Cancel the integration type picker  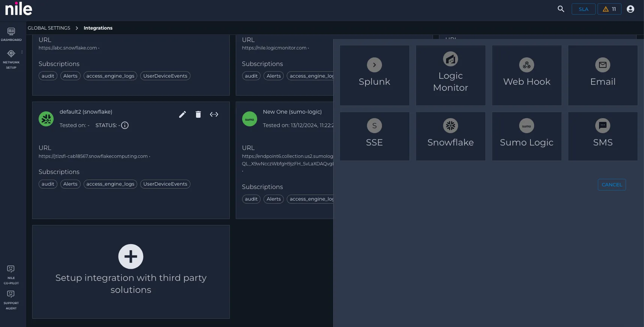(x=612, y=184)
